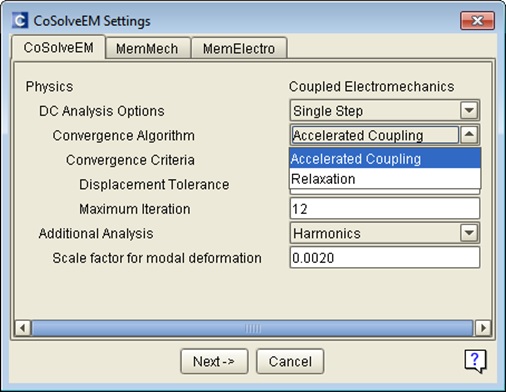Click the Maximum Iteration field showing 12
This screenshot has height=392, width=506.
click(x=385, y=208)
